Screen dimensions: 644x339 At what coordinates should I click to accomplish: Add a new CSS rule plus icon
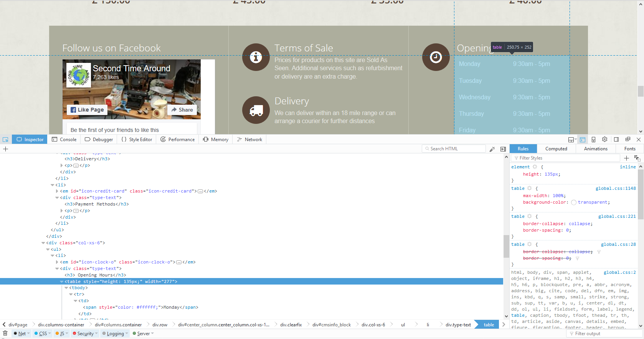626,158
